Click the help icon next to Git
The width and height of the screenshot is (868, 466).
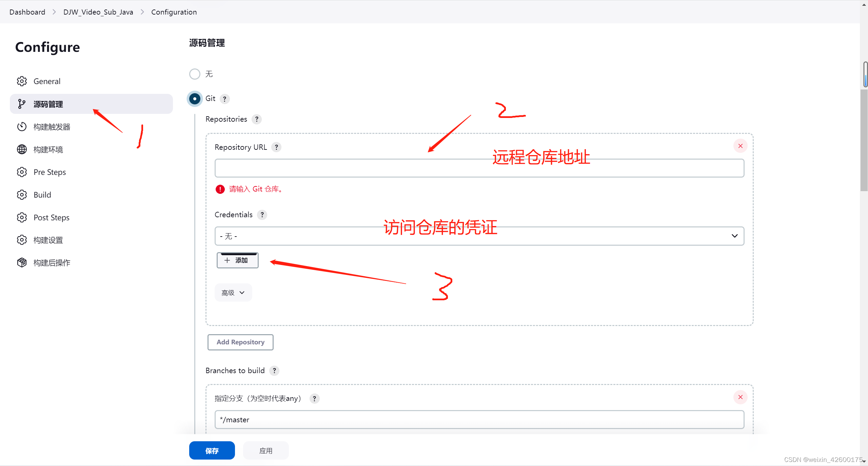click(x=224, y=99)
